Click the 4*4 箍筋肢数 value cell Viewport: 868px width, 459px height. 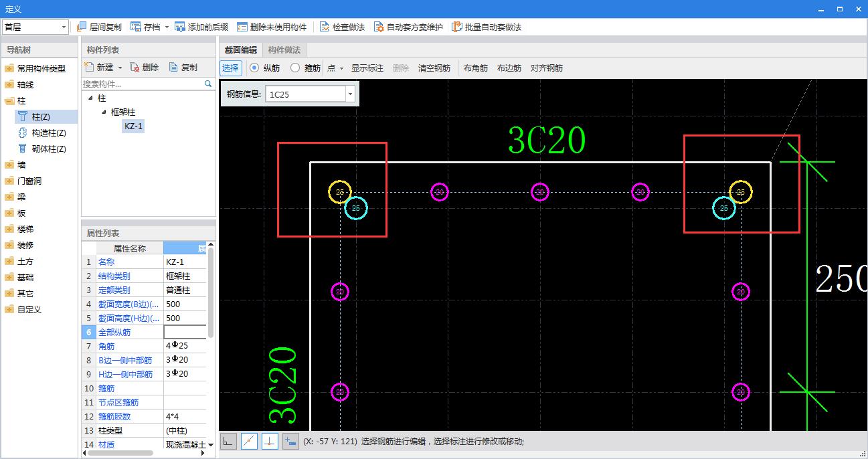[185, 416]
